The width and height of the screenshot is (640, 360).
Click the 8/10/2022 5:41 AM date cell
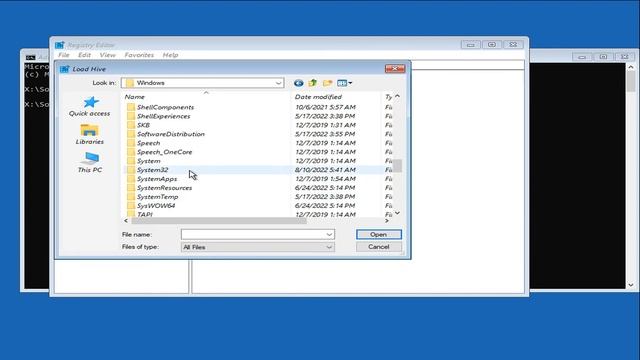click(325, 170)
